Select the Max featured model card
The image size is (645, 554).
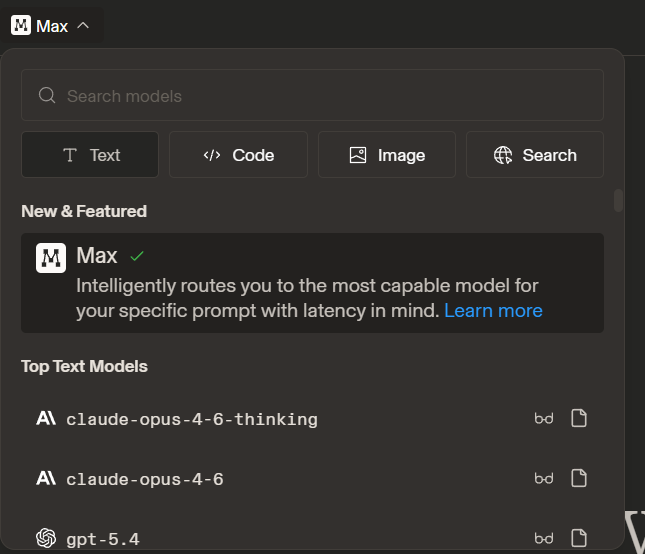pyautogui.click(x=312, y=283)
